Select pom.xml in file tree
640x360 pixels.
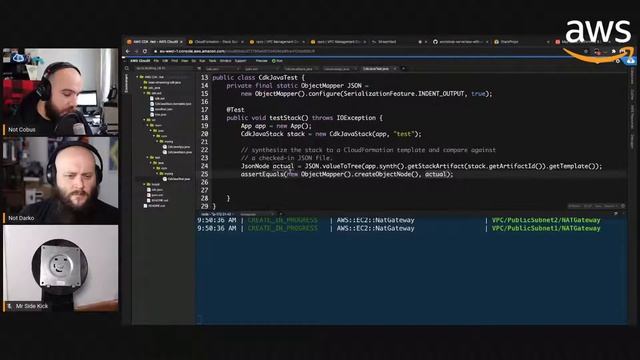click(158, 195)
